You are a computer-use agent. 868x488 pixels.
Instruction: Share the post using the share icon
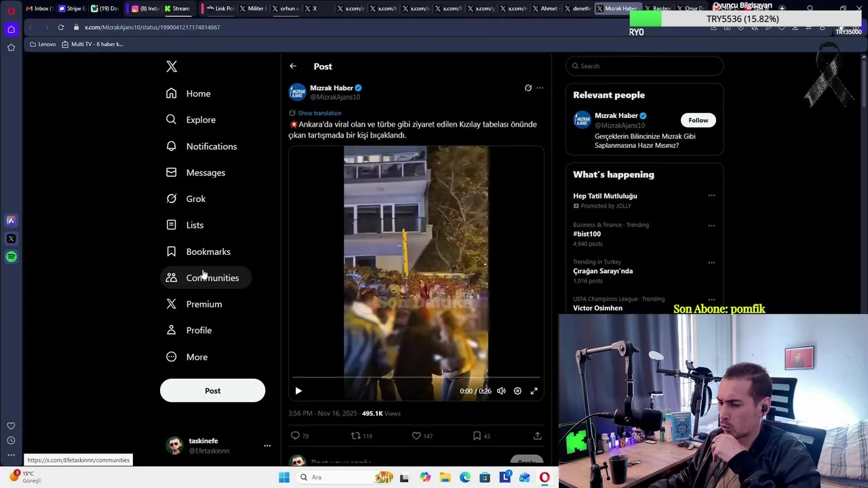click(537, 436)
